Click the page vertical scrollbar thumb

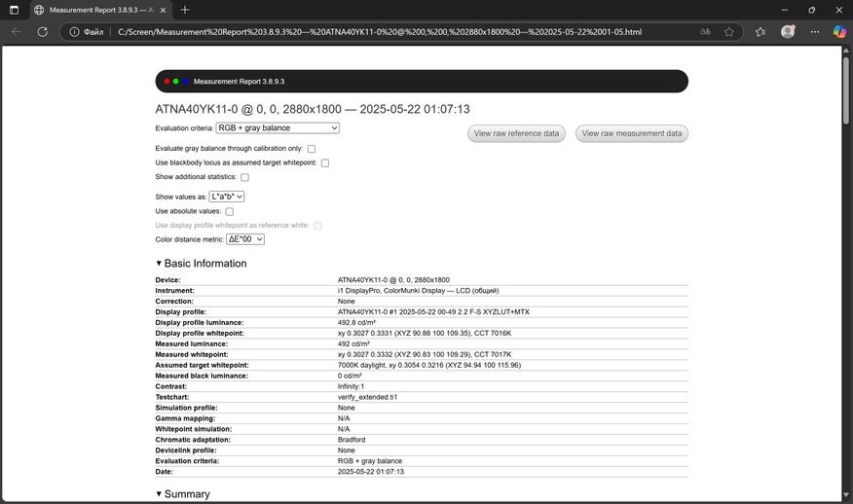tap(846, 90)
